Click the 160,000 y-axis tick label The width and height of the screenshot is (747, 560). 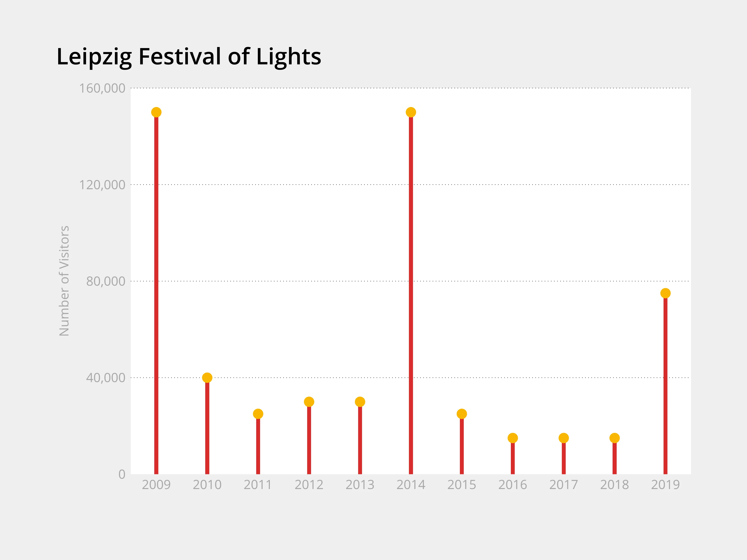coord(102,88)
